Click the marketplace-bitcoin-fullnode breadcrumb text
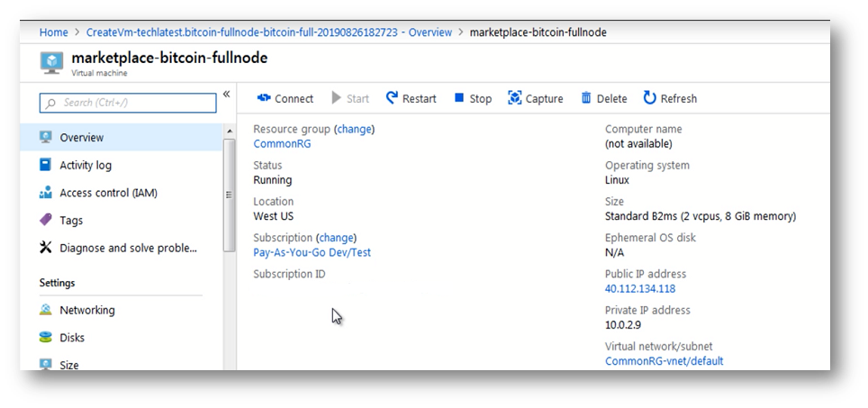This screenshot has height=408, width=868. (x=538, y=32)
